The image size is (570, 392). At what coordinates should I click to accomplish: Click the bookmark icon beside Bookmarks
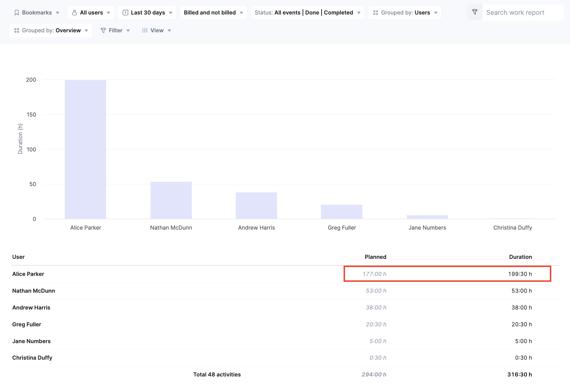pos(16,12)
